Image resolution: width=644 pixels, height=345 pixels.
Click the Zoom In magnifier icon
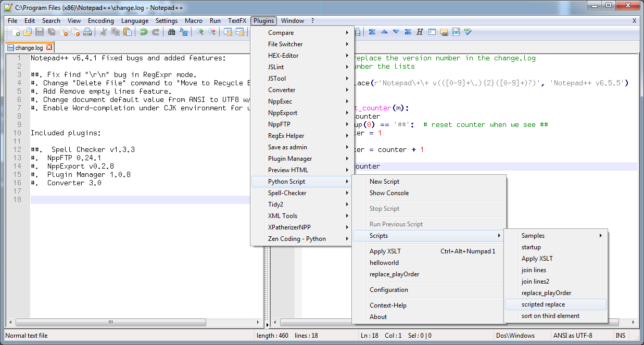click(200, 32)
